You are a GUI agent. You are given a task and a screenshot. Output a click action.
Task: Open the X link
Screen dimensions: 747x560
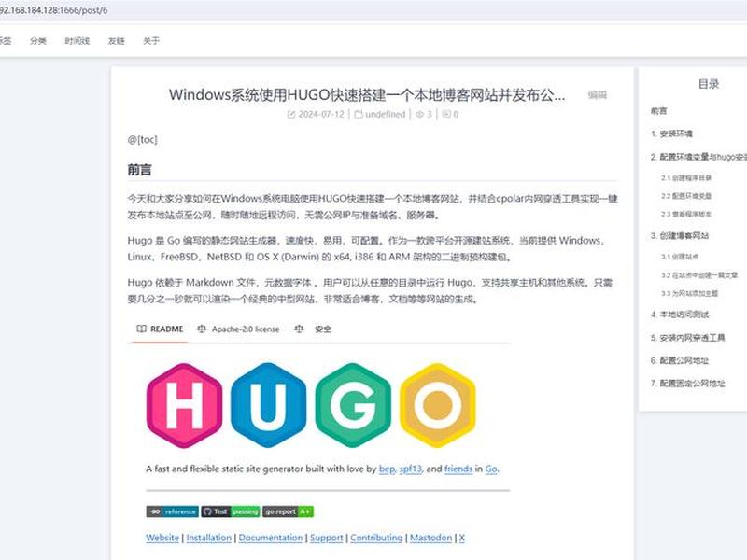461,538
